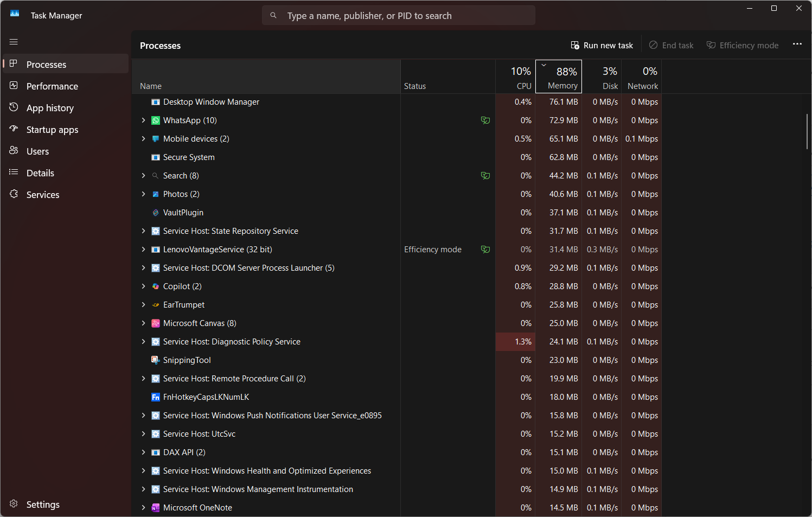Open the three-dots more options menu

pyautogui.click(x=797, y=44)
